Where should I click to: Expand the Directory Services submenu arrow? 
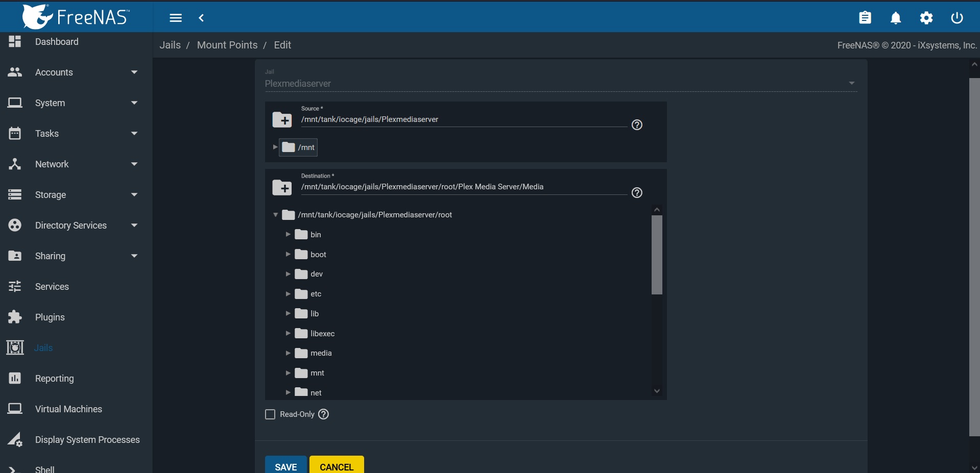click(134, 226)
